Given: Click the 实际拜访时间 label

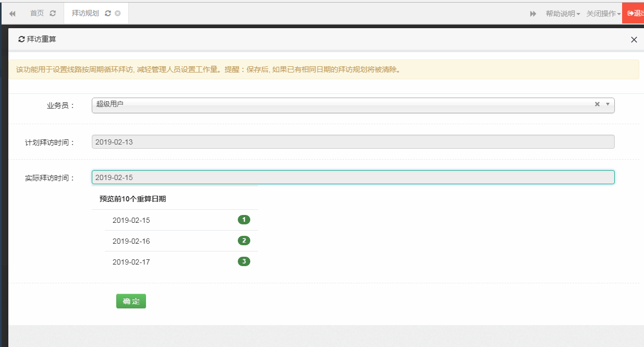Looking at the screenshot, I should tap(50, 178).
